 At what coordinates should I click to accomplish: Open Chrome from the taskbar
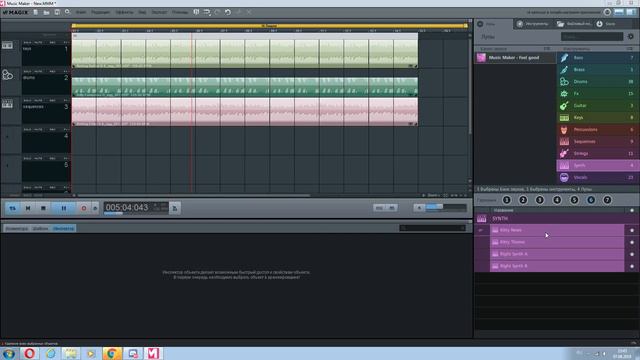pyautogui.click(x=111, y=353)
